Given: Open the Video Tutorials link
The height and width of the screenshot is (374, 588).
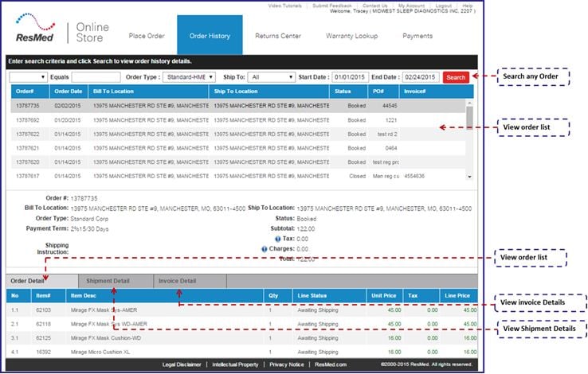Looking at the screenshot, I should [284, 6].
